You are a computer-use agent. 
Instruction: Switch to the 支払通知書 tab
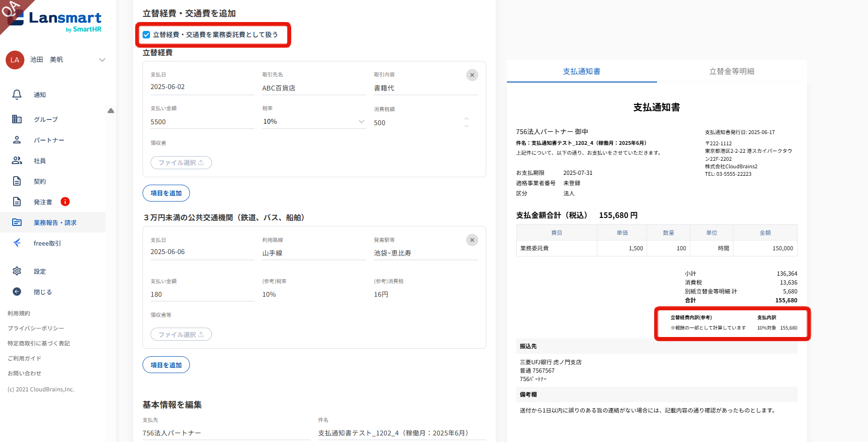[581, 71]
